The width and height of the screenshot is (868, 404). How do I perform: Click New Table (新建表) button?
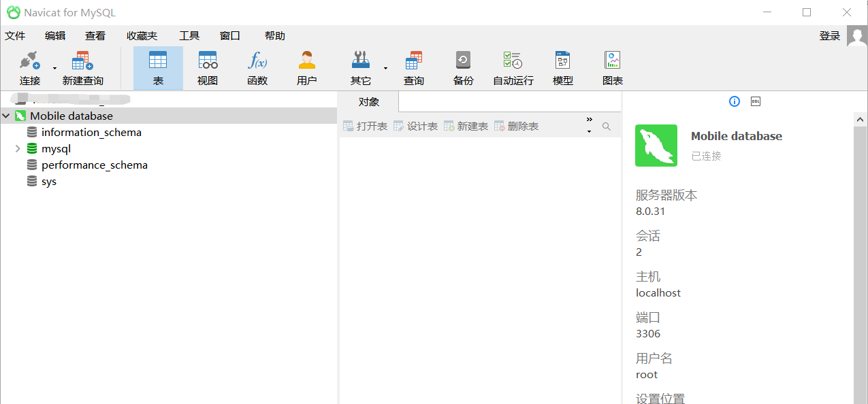pos(466,127)
